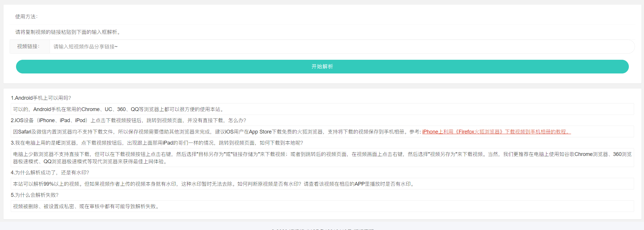This screenshot has height=230, width=644.
Task: Click the video link input field
Action: 341,47
